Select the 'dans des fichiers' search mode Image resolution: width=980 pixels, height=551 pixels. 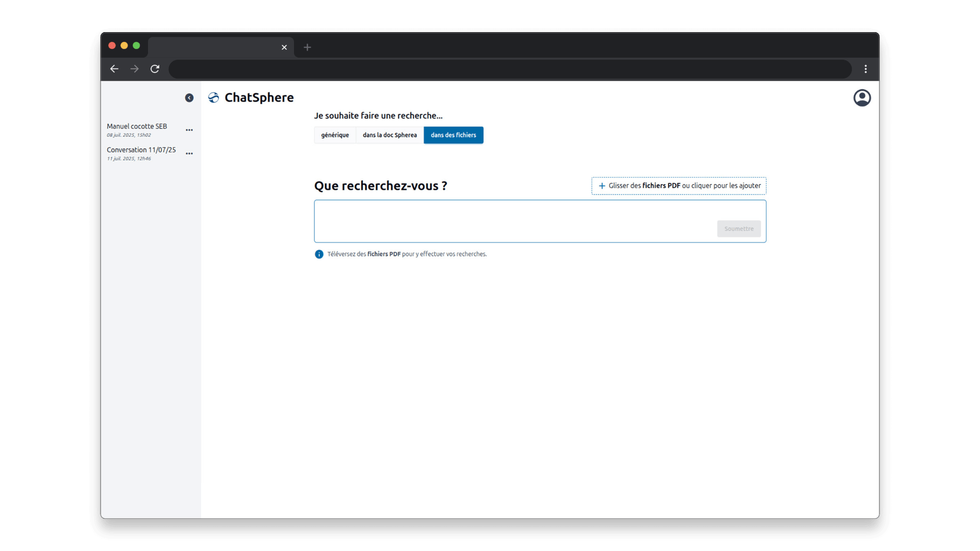453,135
